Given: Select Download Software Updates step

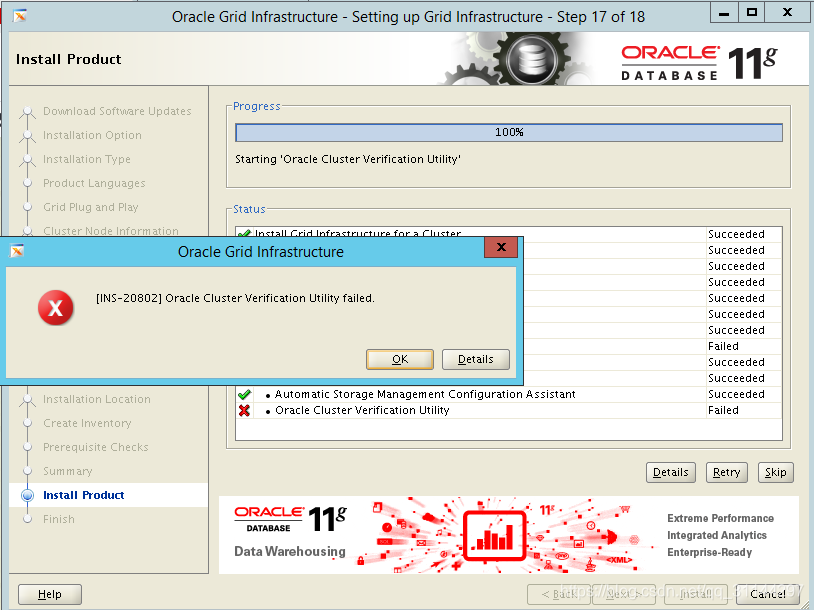Looking at the screenshot, I should coord(117,111).
